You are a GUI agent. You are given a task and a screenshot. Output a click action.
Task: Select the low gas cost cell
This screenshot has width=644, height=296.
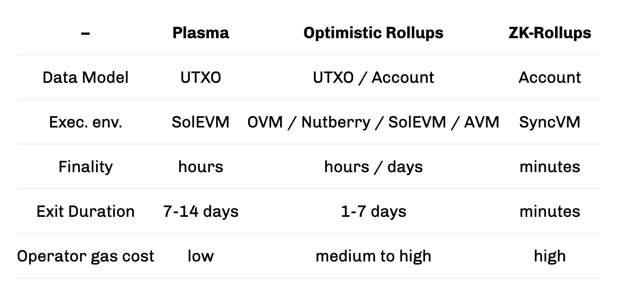[200, 256]
